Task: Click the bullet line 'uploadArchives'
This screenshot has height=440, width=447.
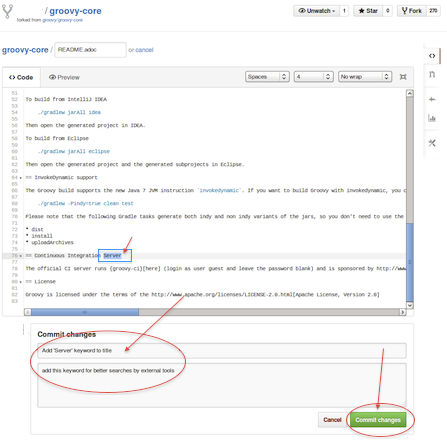Action: point(50,242)
